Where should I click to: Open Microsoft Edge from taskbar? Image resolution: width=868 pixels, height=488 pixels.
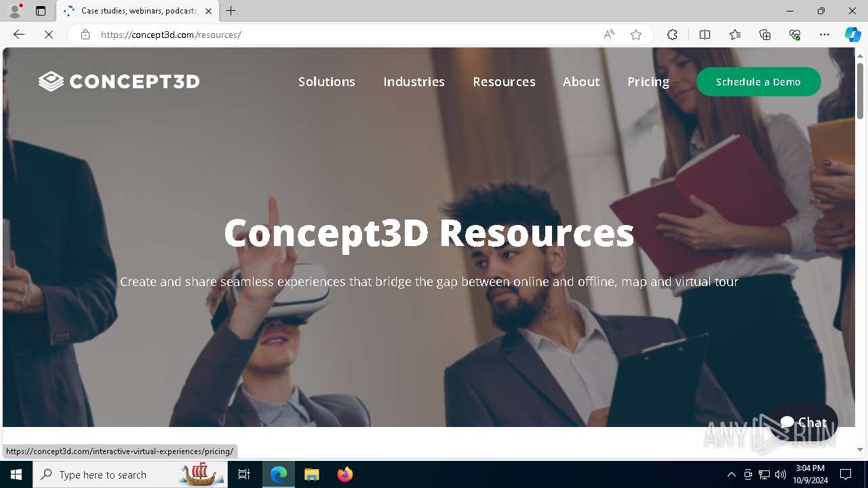pyautogui.click(x=279, y=474)
